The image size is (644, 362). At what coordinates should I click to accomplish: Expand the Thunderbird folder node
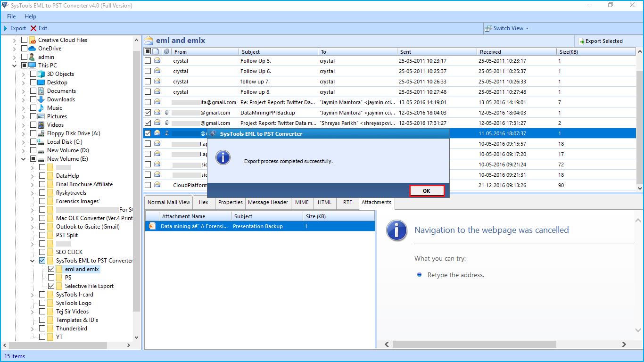[x=32, y=329]
